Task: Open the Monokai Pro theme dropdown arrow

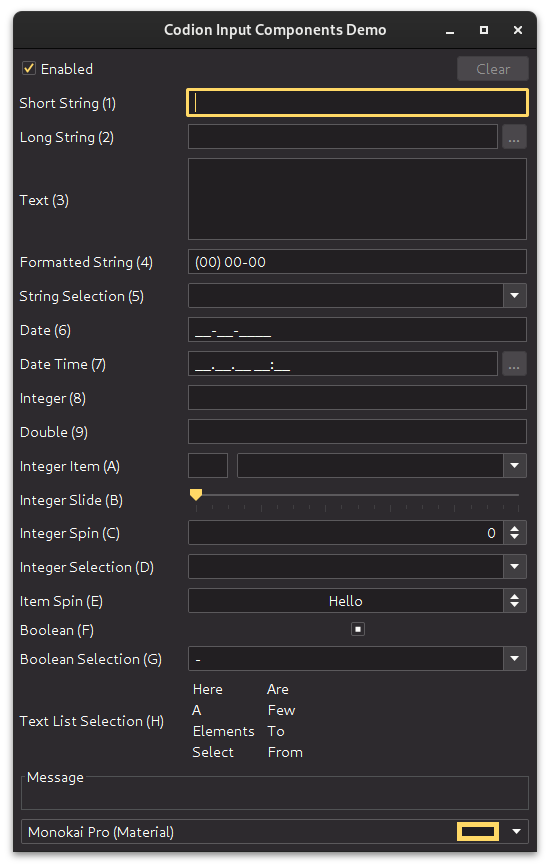Action: click(516, 831)
